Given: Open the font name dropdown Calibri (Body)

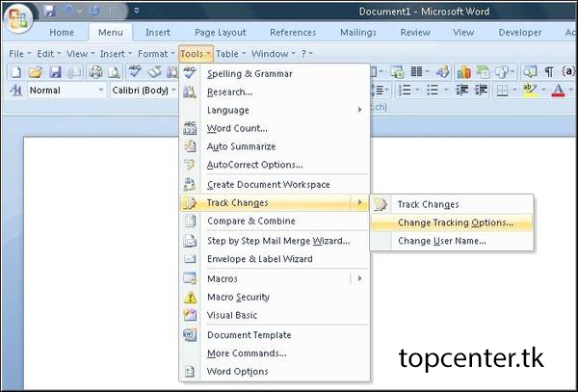Looking at the screenshot, I should click(142, 91).
